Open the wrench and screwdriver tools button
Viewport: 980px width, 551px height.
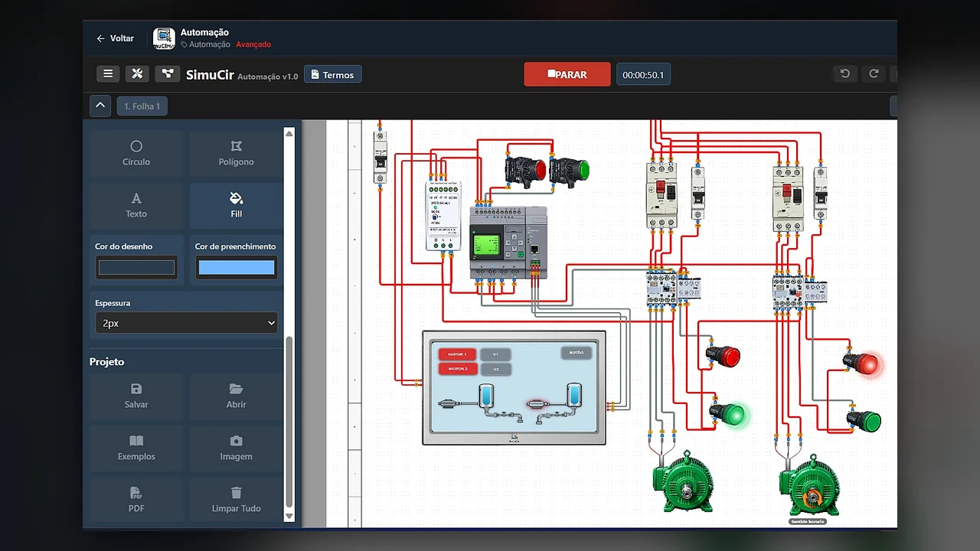pos(137,73)
